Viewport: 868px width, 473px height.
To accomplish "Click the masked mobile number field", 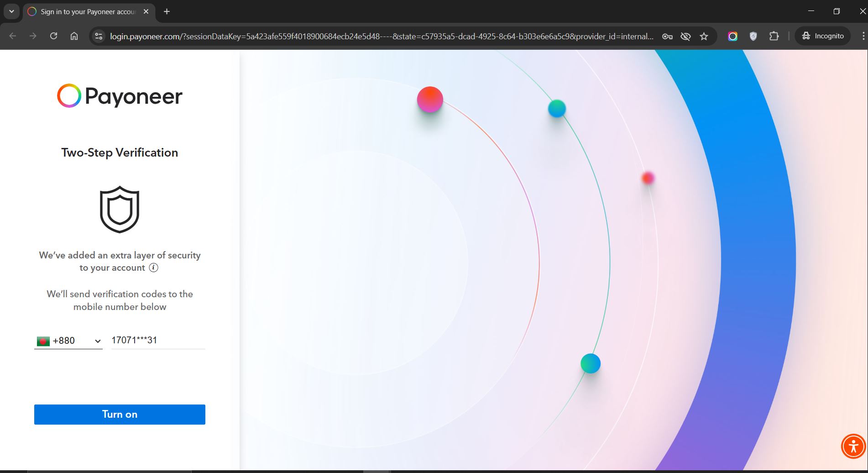I will pyautogui.click(x=157, y=341).
